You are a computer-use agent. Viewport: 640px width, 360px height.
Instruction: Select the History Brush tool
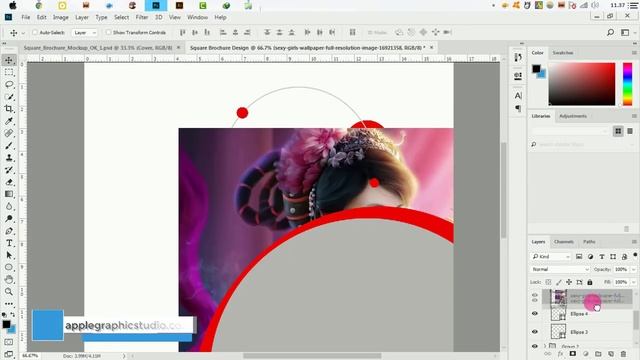9,170
